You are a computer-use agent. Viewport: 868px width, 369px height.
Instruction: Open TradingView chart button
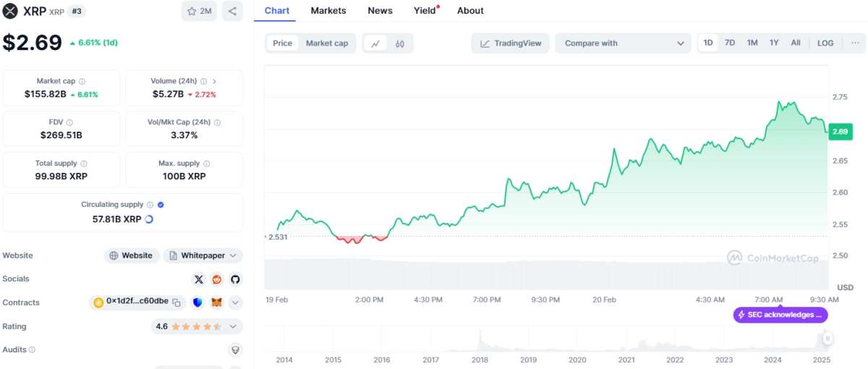(511, 43)
